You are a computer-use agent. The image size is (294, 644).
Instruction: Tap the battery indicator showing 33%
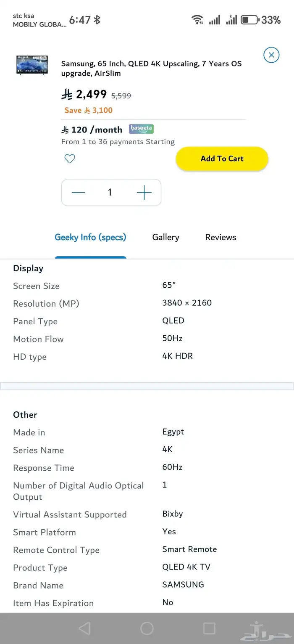(x=249, y=19)
